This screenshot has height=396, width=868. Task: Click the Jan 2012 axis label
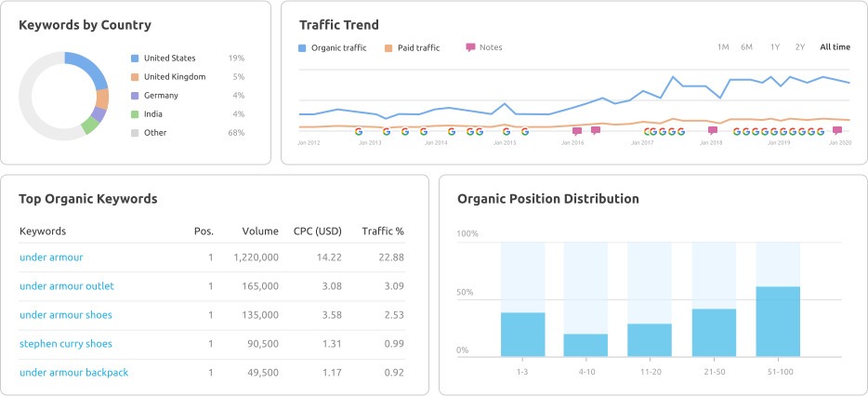[309, 143]
